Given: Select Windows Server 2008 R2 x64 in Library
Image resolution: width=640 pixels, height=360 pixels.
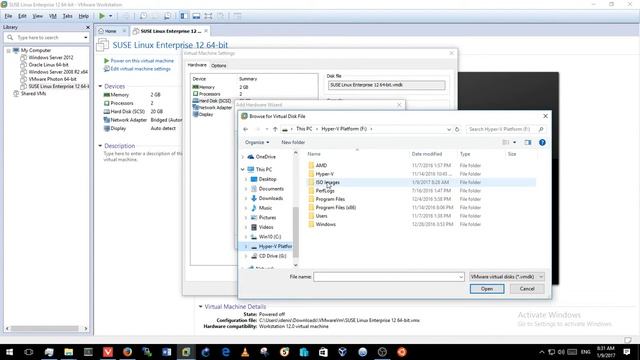Looking at the screenshot, I should coord(58,72).
